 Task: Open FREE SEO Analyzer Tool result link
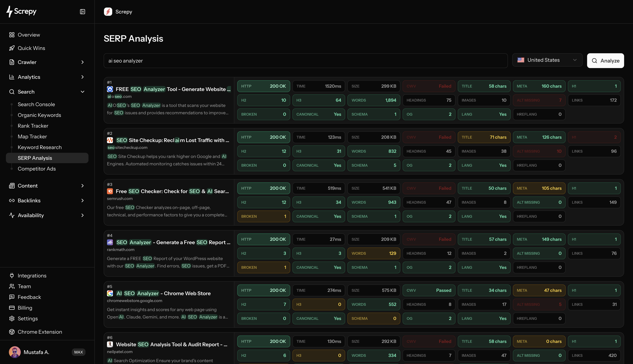[x=173, y=89]
